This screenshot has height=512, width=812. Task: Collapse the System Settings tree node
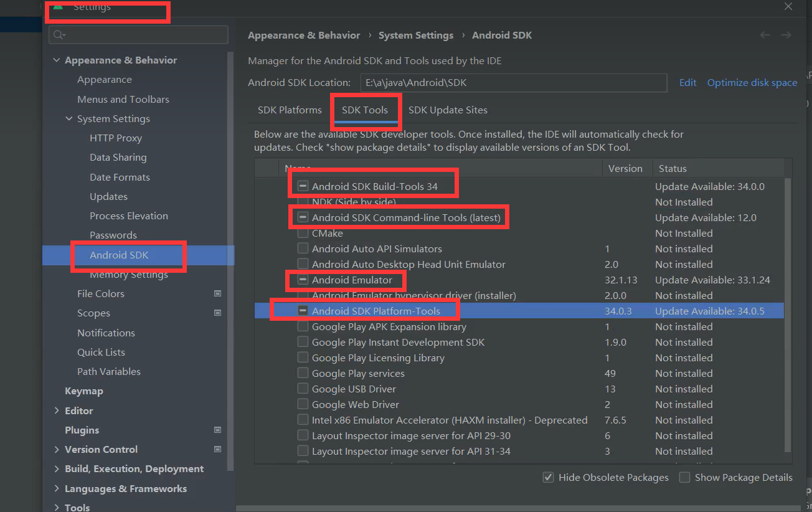(x=69, y=118)
